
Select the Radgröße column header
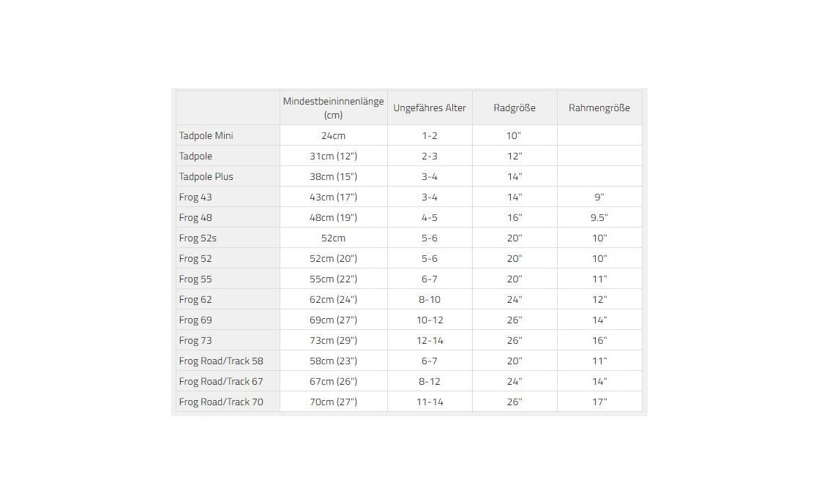515,108
